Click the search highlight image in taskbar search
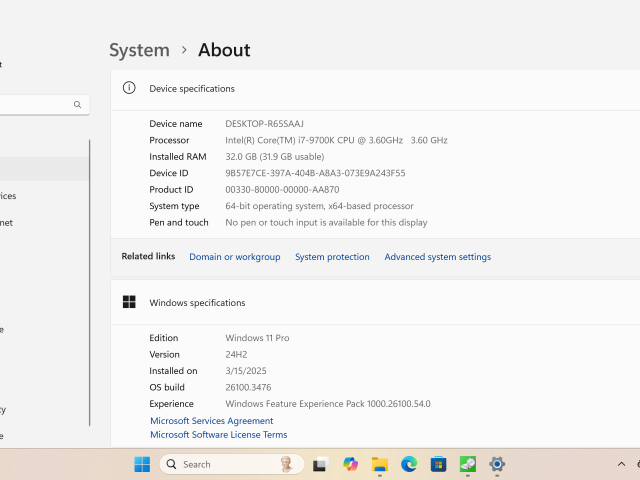The image size is (640, 480). [x=287, y=464]
